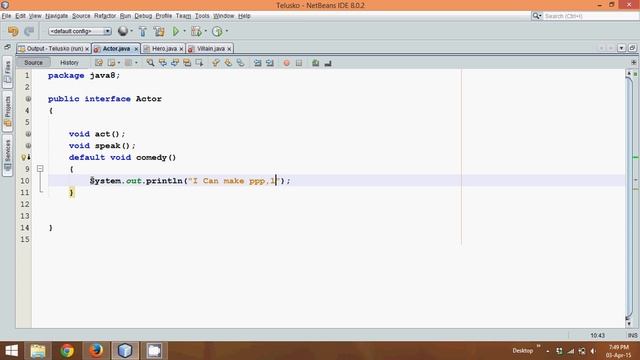Viewport: 640px width, 360px height.
Task: Open Google Chrome from the taskbar
Action: [x=67, y=351]
